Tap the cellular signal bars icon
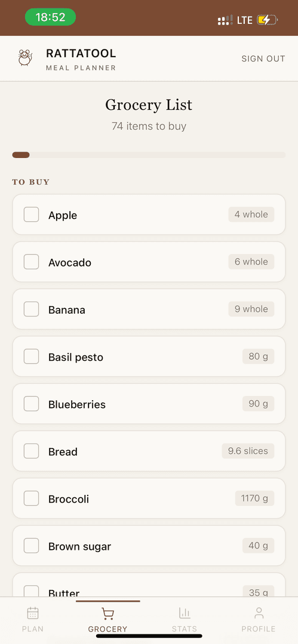Image resolution: width=298 pixels, height=644 pixels. 226,20
